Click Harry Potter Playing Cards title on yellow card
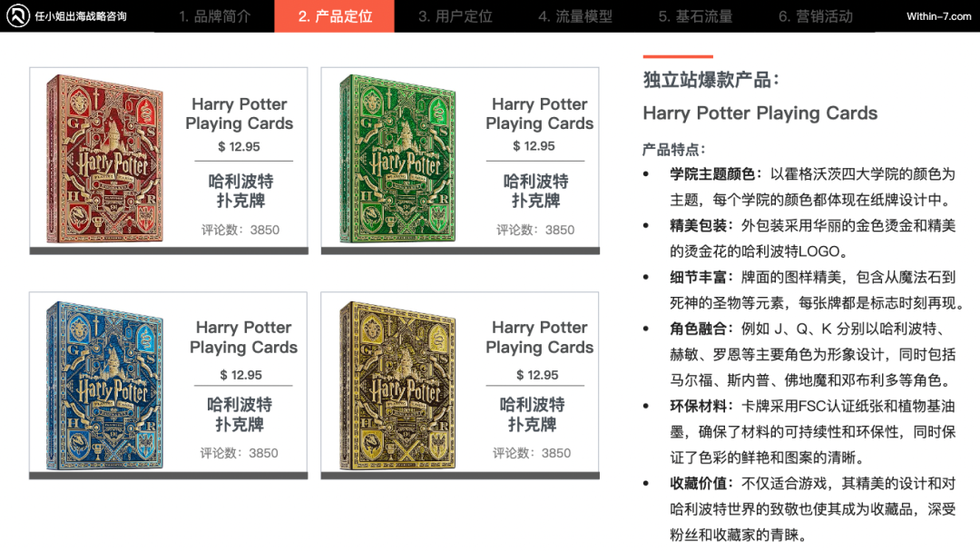This screenshot has width=980, height=551. [539, 337]
